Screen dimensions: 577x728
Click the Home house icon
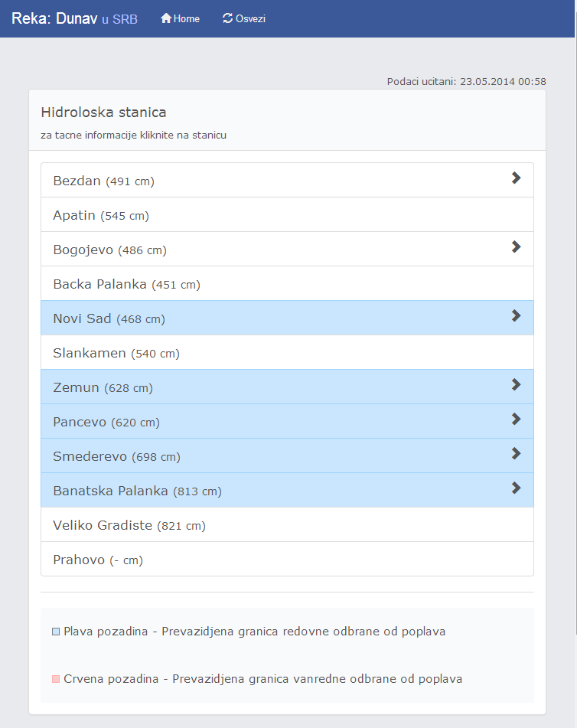[x=165, y=18]
